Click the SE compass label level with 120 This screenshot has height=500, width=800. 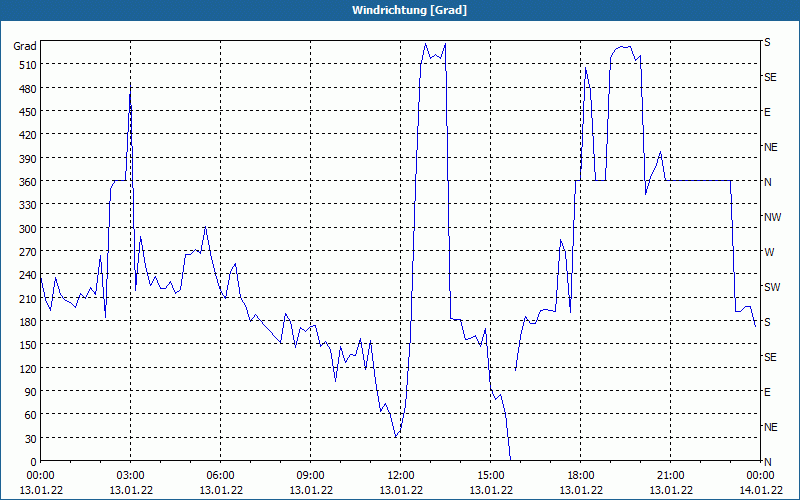tap(770, 358)
